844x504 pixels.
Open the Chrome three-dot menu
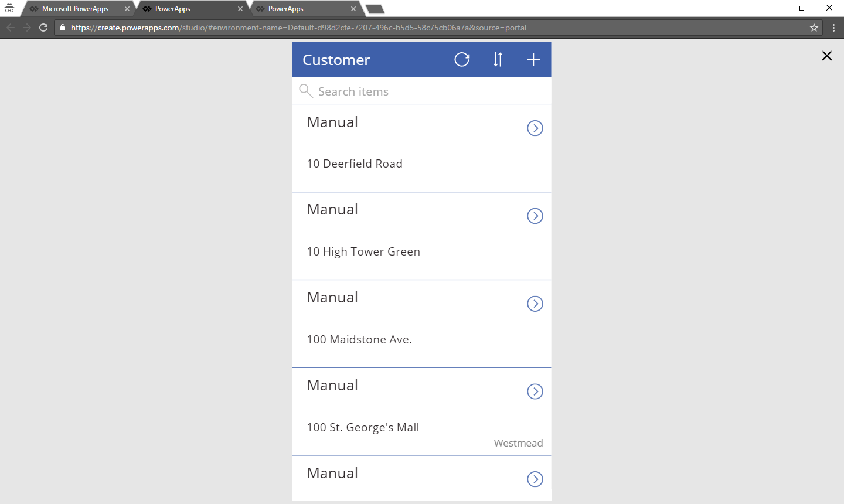coord(833,28)
